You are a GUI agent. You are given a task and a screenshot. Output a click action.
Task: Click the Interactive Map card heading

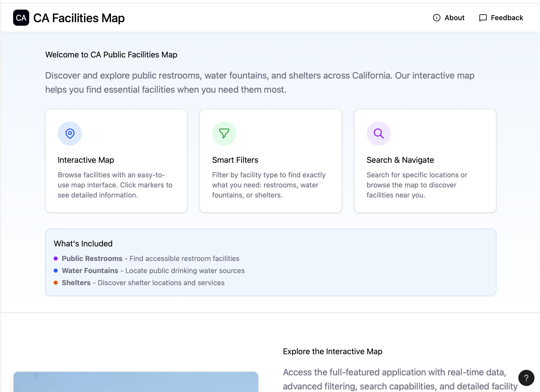pos(86,160)
